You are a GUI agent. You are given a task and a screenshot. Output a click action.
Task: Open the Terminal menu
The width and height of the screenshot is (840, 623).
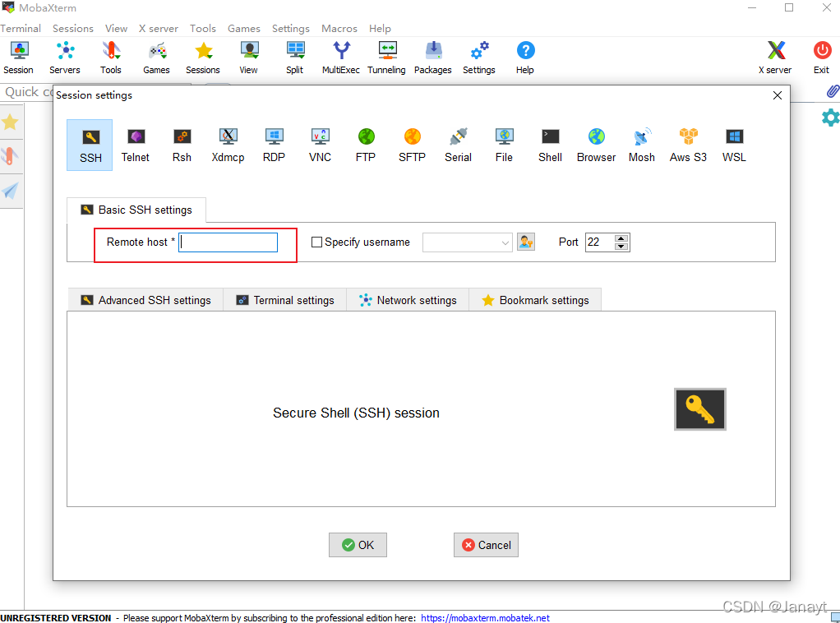point(21,29)
